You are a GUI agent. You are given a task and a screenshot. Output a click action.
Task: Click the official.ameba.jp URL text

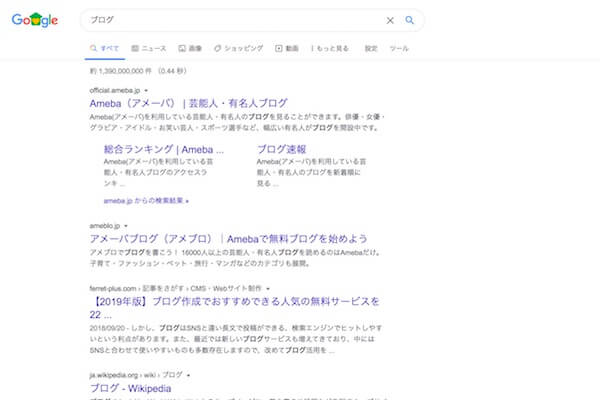click(115, 90)
